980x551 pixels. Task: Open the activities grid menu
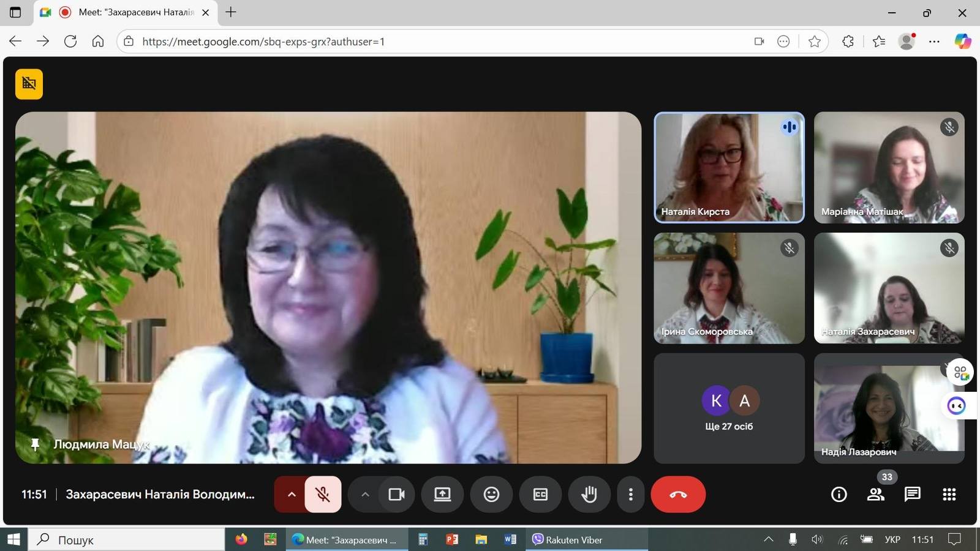point(949,494)
